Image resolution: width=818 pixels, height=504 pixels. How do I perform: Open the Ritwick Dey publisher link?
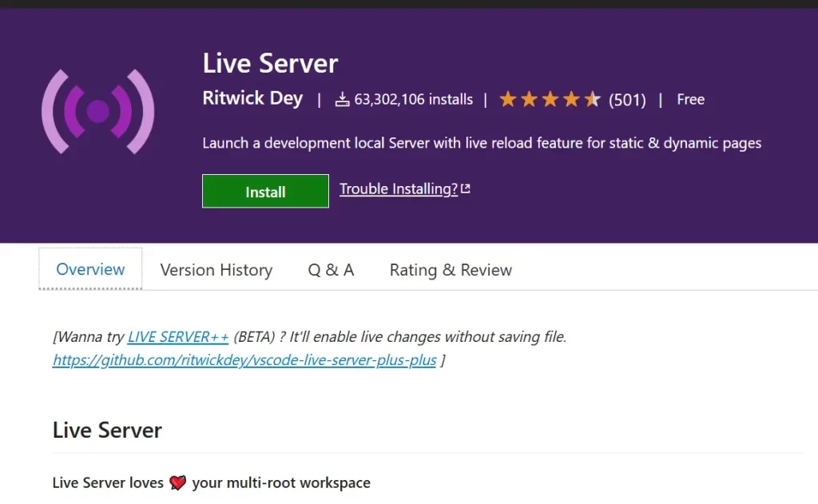click(x=252, y=98)
